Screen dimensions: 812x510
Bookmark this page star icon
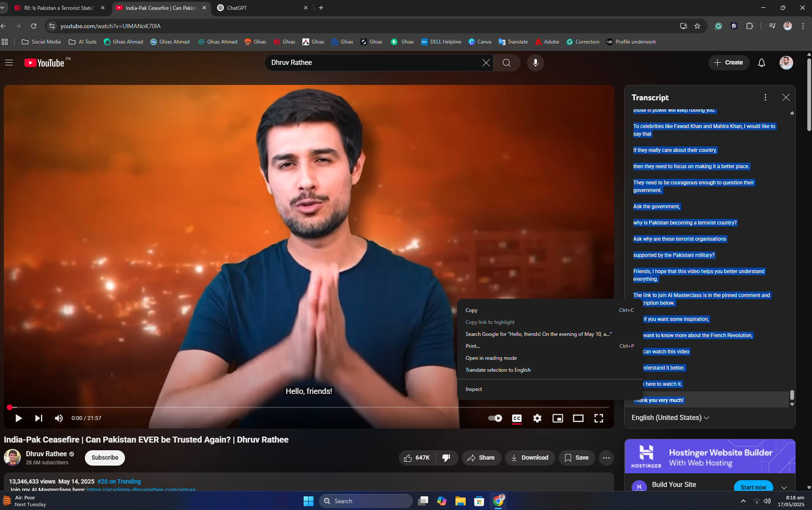coord(697,26)
